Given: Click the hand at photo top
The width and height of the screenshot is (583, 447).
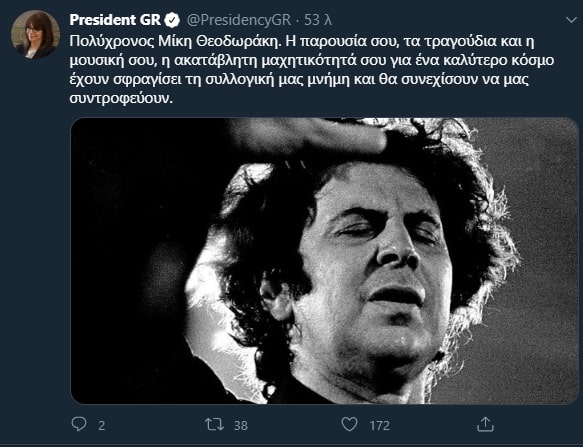Looking at the screenshot, I should click(x=309, y=135).
